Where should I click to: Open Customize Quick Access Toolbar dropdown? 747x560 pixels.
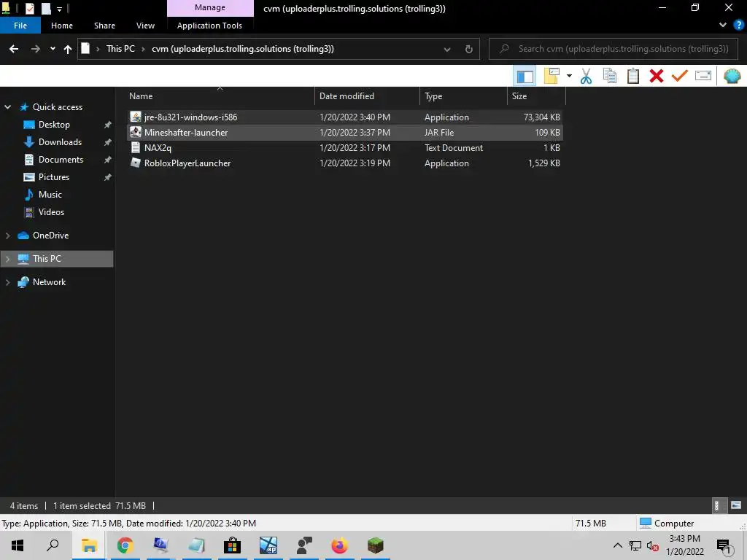tap(60, 9)
